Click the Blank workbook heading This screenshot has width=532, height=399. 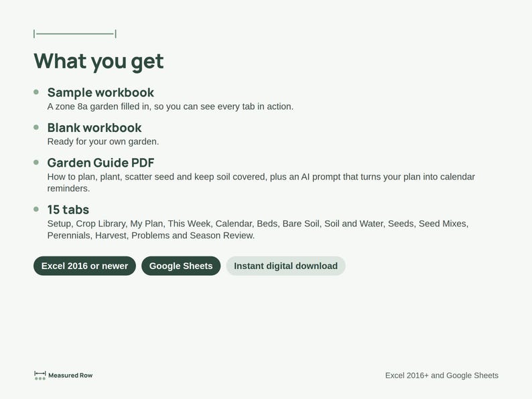(x=94, y=128)
